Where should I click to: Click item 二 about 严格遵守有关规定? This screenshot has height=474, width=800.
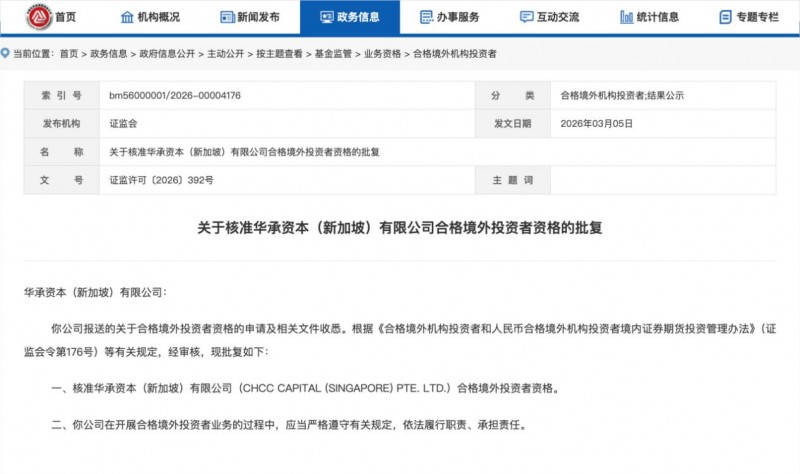(289, 425)
